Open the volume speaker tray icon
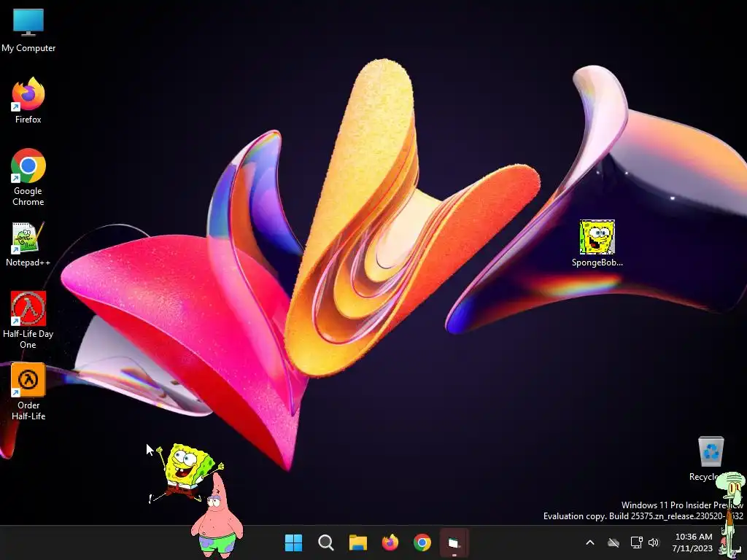The width and height of the screenshot is (747, 560). 654,542
